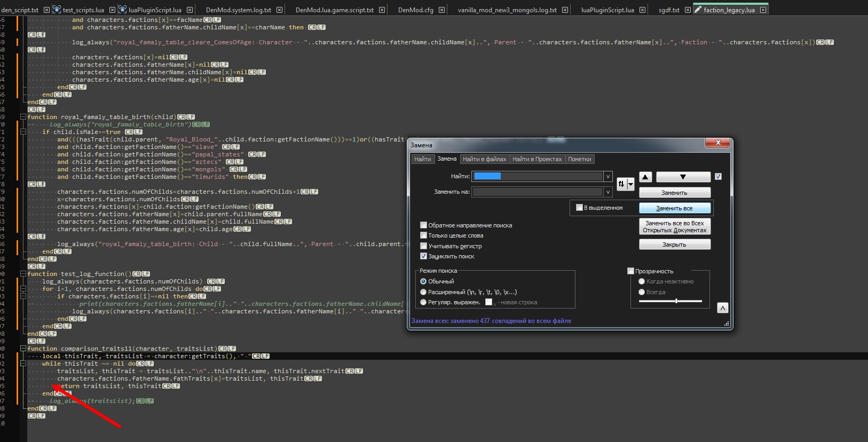Enable В выделенном checkbox
This screenshot has width=868, height=442.
pos(579,208)
